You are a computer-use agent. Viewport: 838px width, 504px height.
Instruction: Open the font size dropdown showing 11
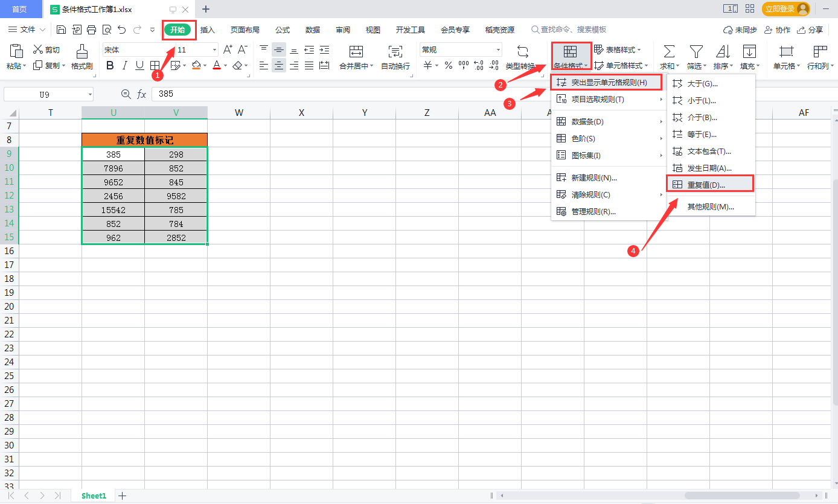point(214,49)
